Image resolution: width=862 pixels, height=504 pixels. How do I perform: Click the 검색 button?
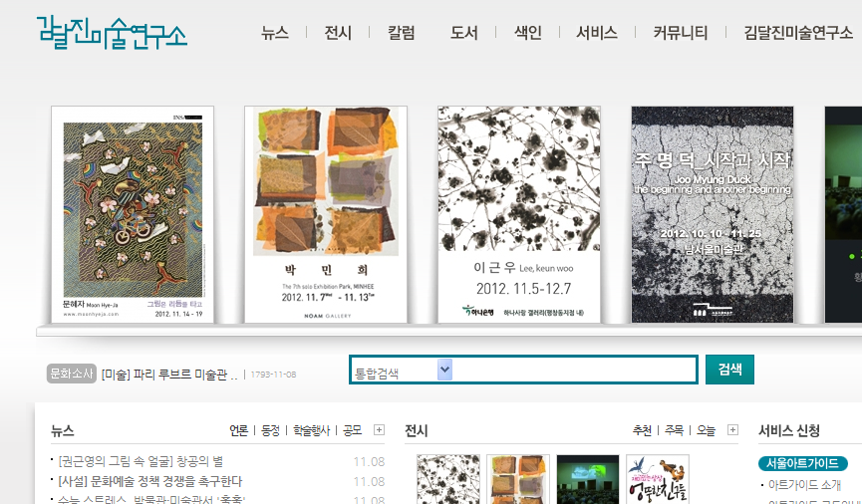tap(729, 370)
